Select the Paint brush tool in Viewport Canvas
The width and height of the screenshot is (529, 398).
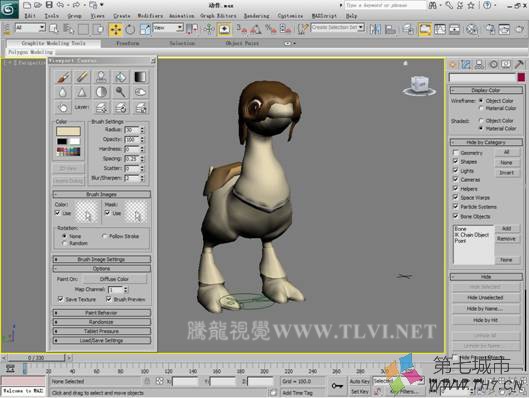(63, 77)
